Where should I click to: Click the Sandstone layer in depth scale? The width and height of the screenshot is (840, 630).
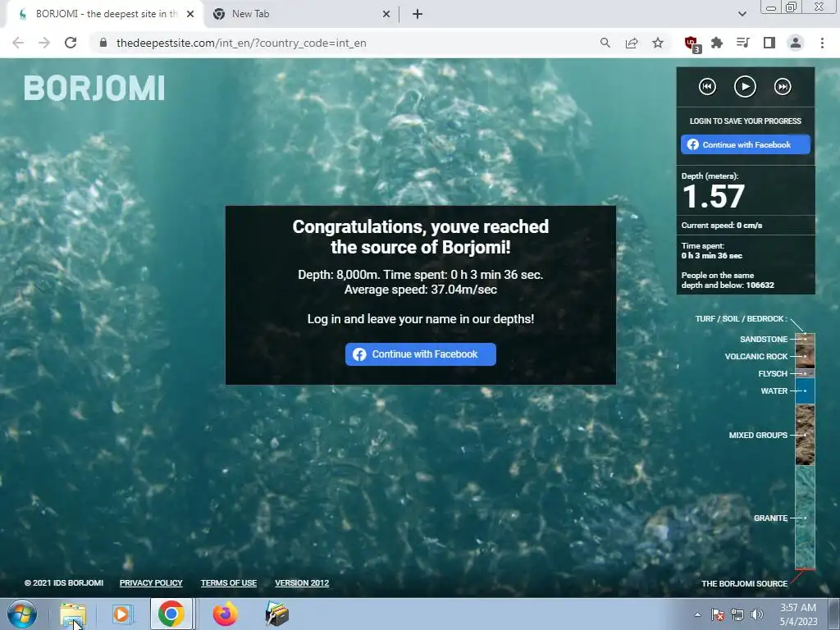coord(805,339)
